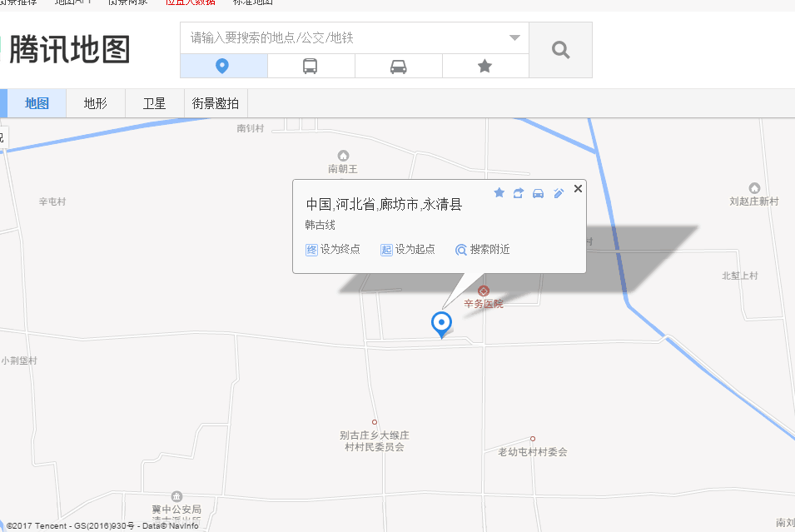Viewport: 795px width, 532px height.
Task: Close the location info popup
Action: pyautogui.click(x=579, y=189)
